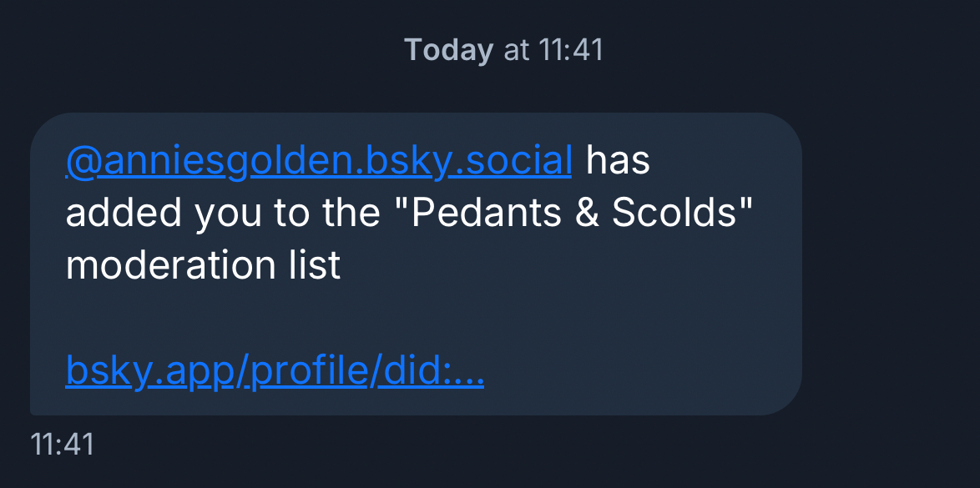Click the "Today at 11:41" date header

pos(503,50)
